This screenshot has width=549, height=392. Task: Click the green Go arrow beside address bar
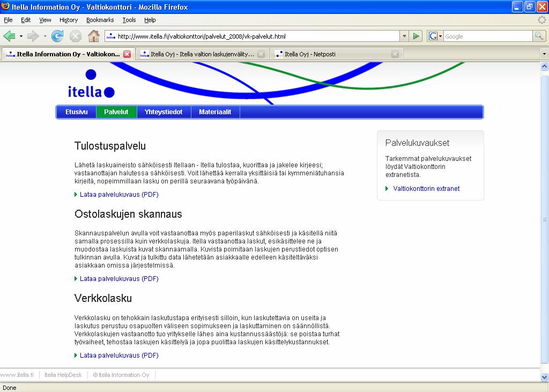[x=416, y=36]
